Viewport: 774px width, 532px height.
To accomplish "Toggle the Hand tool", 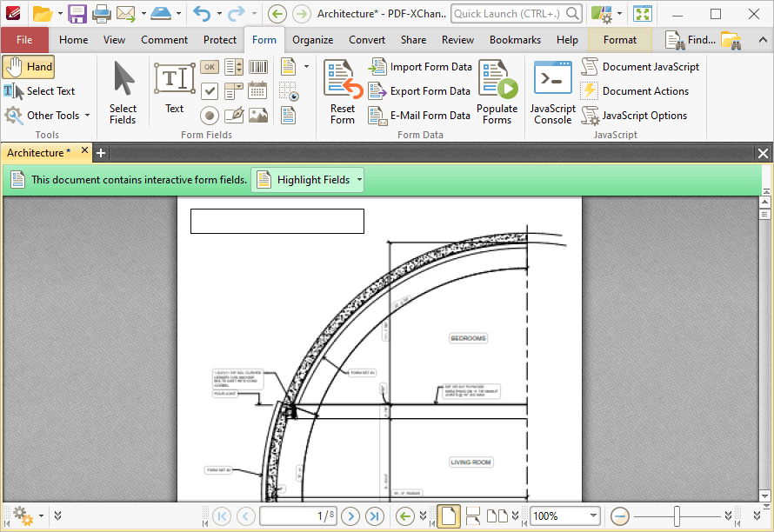I will 29,67.
